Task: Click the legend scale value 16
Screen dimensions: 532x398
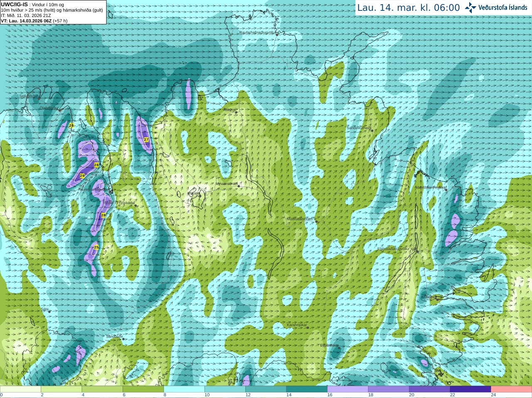Action: click(330, 395)
